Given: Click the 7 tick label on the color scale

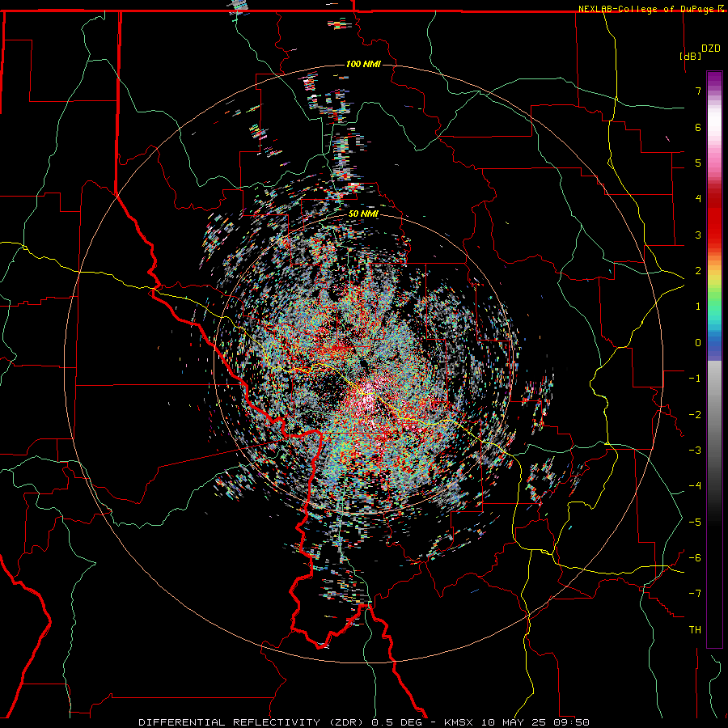Looking at the screenshot, I should click(698, 91).
